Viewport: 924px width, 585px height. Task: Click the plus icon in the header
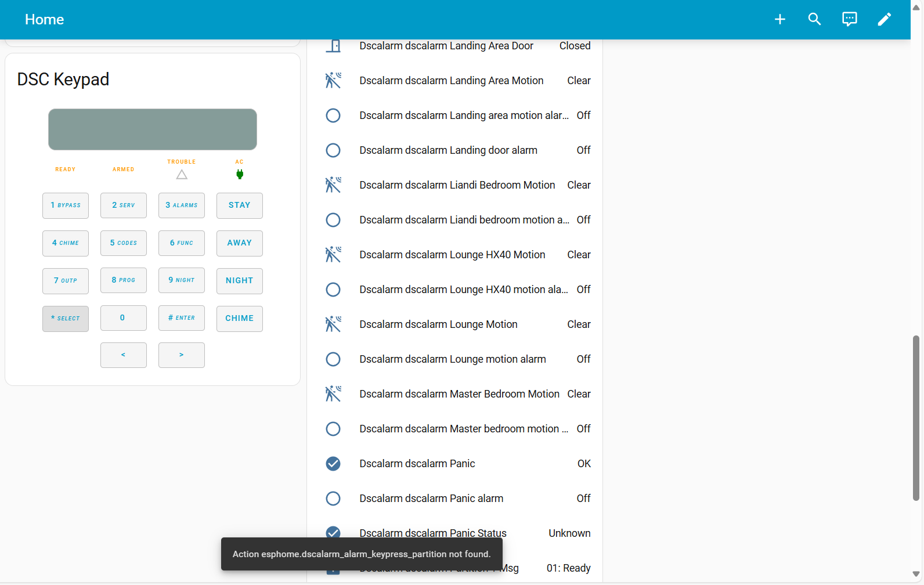click(780, 20)
